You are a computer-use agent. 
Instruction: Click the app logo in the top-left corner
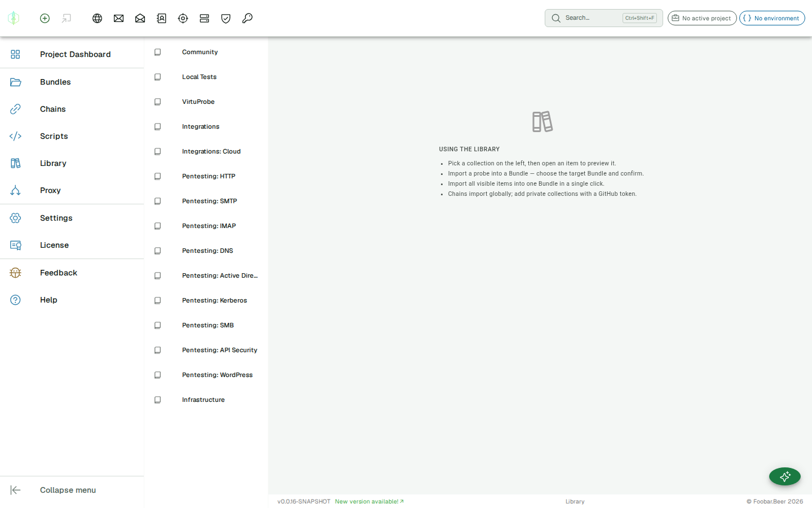click(14, 18)
